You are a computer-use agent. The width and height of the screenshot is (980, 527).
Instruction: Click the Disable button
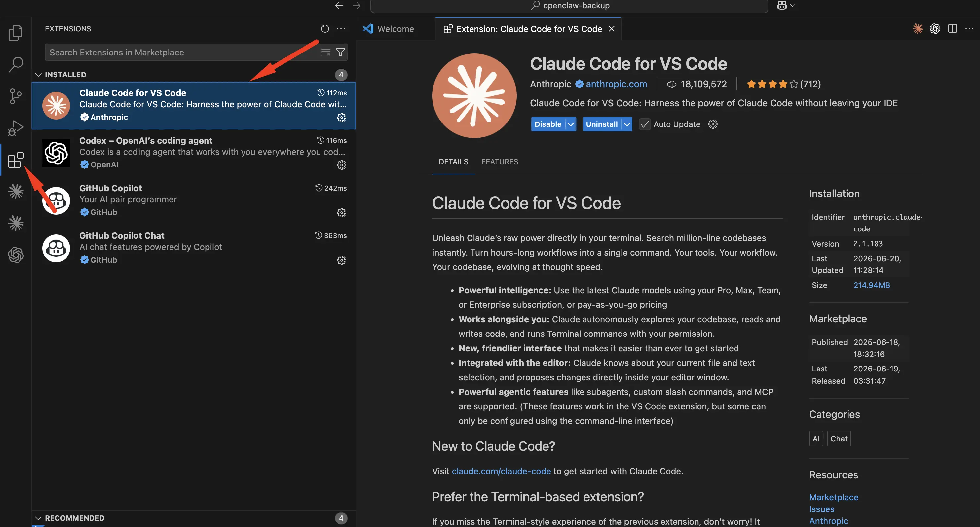548,124
